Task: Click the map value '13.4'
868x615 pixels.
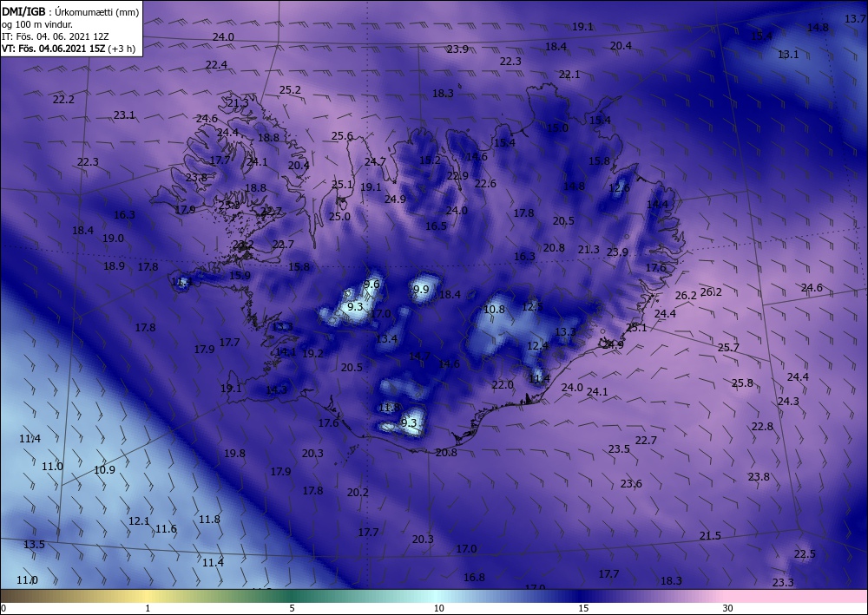Action: 386,338
